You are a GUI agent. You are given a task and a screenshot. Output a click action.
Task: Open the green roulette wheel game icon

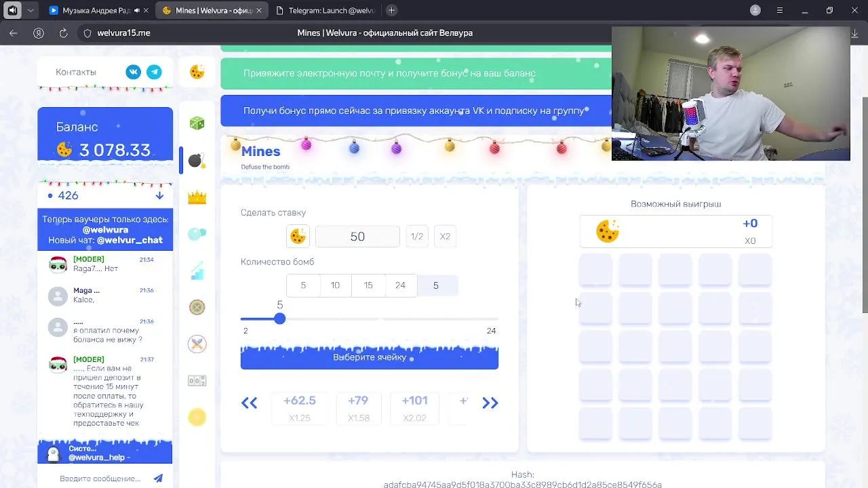197,307
